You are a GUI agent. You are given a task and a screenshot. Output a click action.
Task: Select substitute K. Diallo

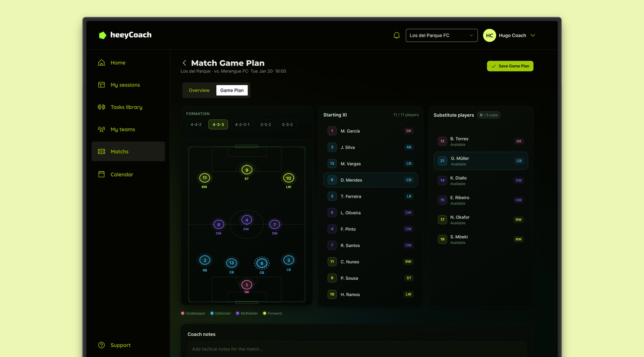coord(481,181)
